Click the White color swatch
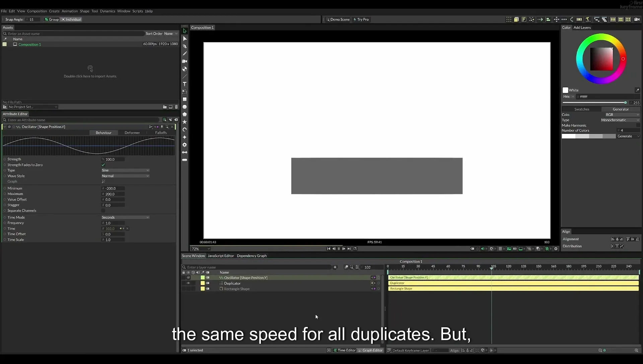 pyautogui.click(x=565, y=90)
